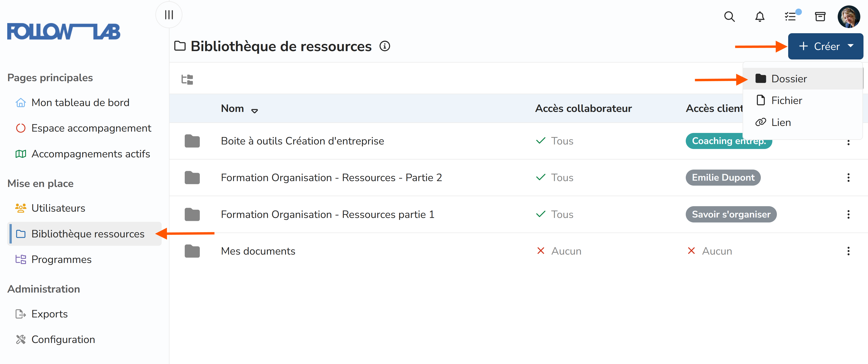Click folder icon of Boite à outils row

pyautogui.click(x=192, y=141)
